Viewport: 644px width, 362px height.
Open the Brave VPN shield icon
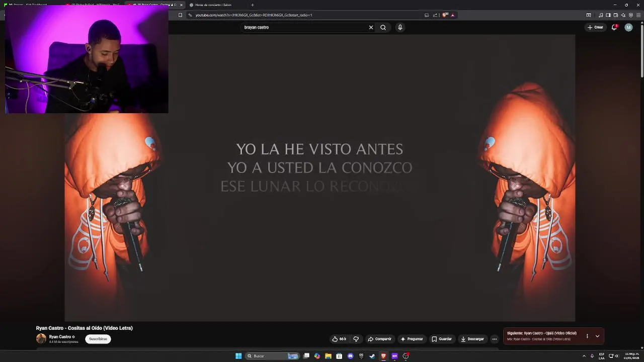click(x=631, y=15)
